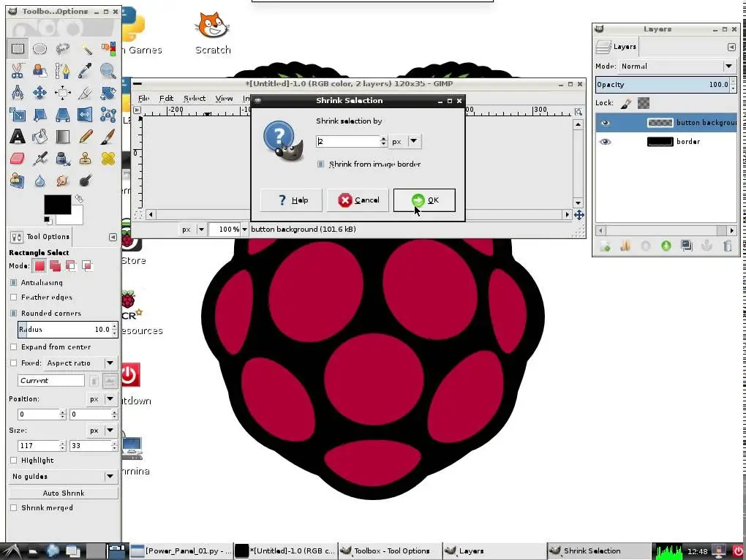Switch to the Layers tab
Viewport: 746px width, 560px height.
tap(616, 47)
